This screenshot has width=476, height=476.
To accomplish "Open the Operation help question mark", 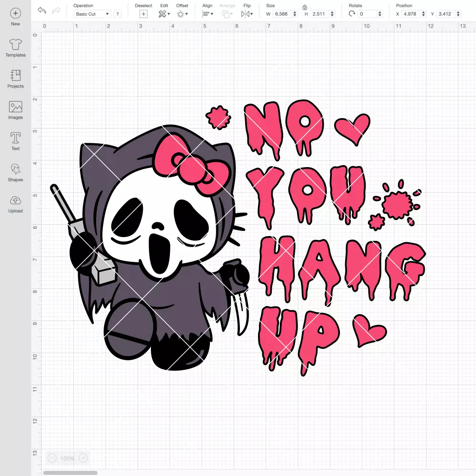I will point(118,14).
